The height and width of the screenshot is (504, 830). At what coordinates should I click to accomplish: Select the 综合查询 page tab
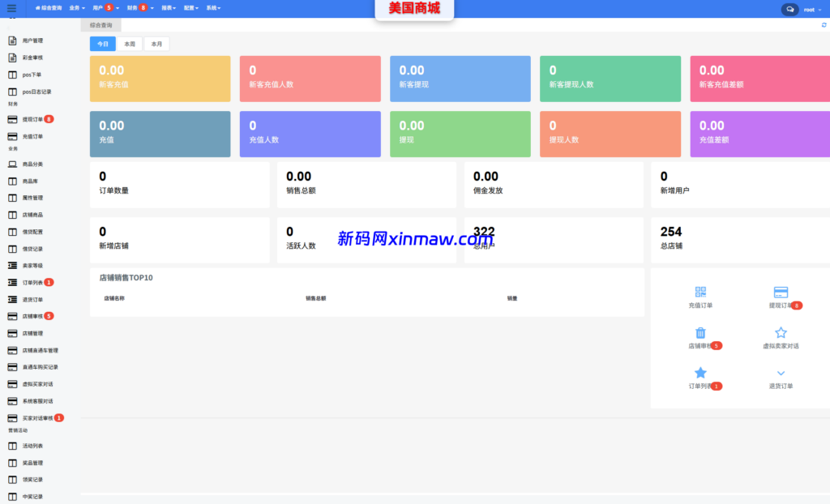pyautogui.click(x=101, y=25)
